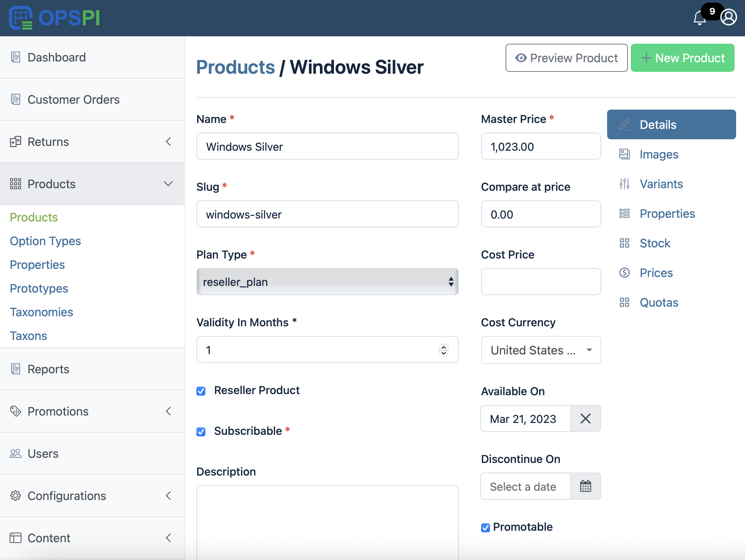Open the Discontinue On calendar icon
The image size is (745, 560).
click(x=586, y=486)
